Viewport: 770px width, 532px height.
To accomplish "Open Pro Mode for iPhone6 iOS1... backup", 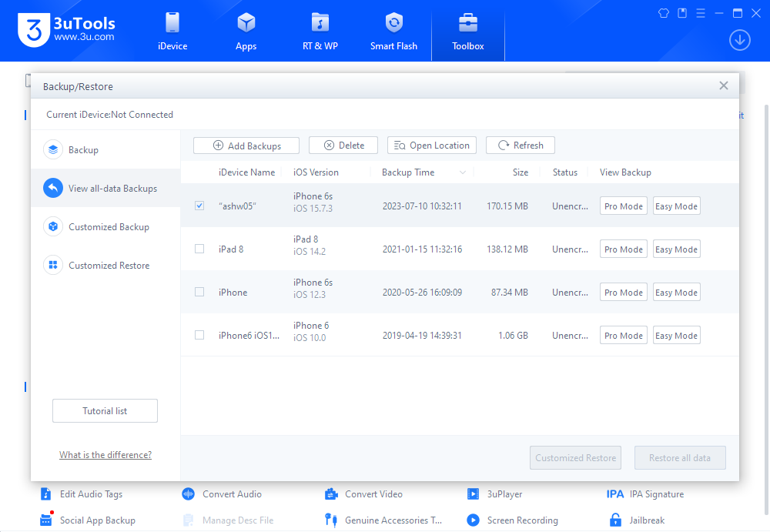I will 623,336.
